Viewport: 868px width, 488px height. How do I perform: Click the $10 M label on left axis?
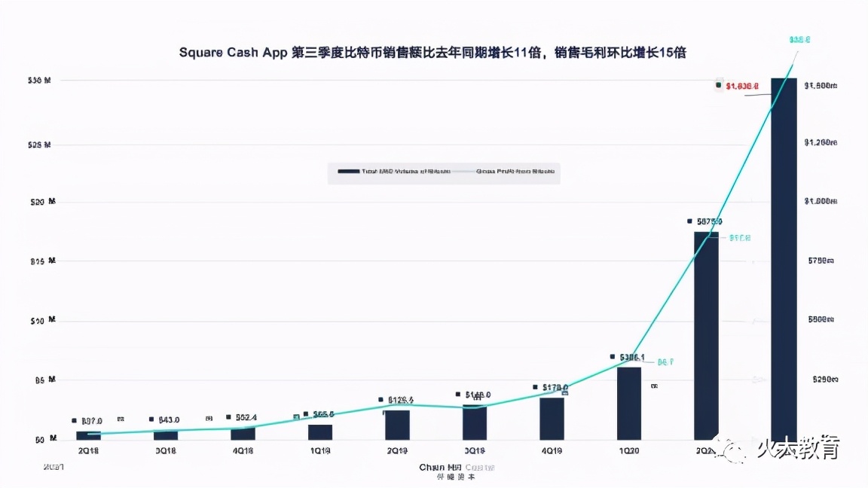43,320
